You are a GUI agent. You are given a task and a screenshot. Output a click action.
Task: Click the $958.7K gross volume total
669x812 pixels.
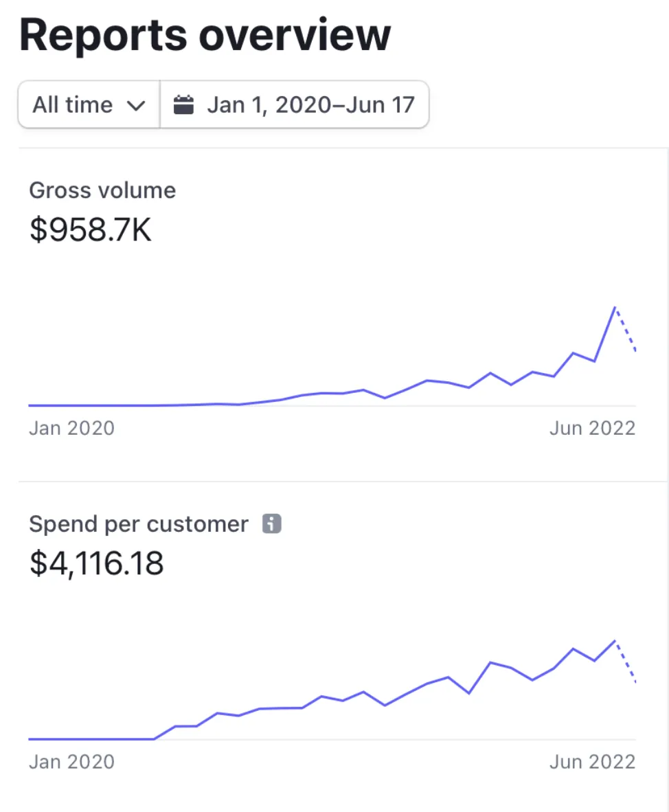point(90,230)
